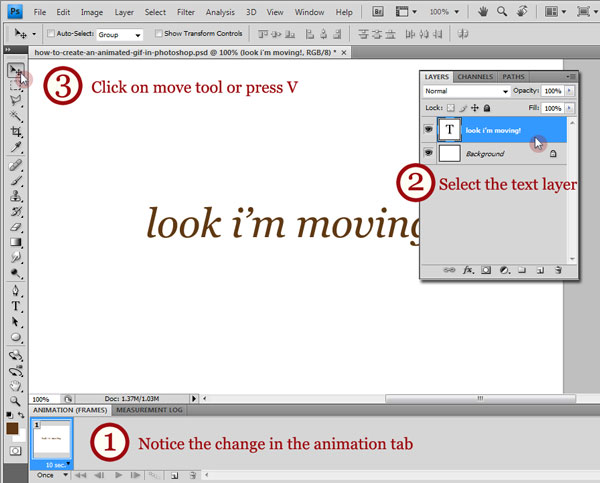Switch to the Measurement Log tab
The image size is (600, 483).
(x=149, y=410)
